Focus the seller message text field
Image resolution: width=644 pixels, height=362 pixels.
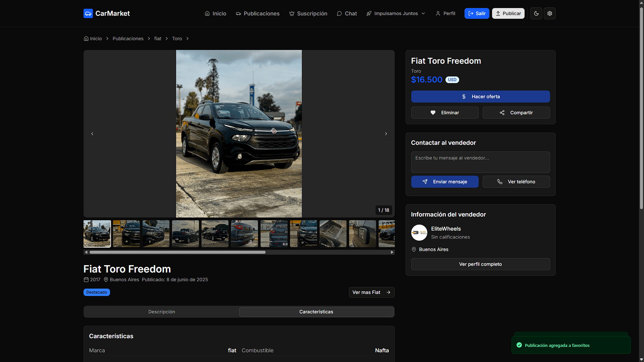480,162
